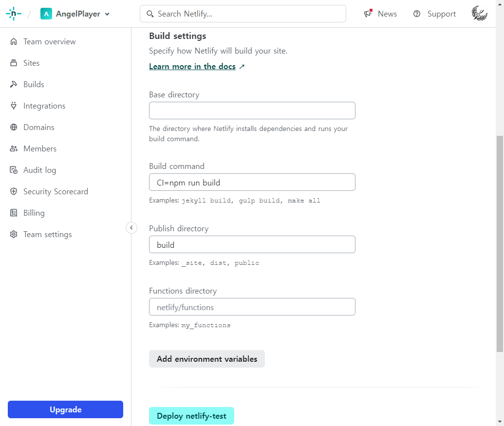This screenshot has width=504, height=426.
Task: Open the user profile avatar
Action: click(479, 14)
